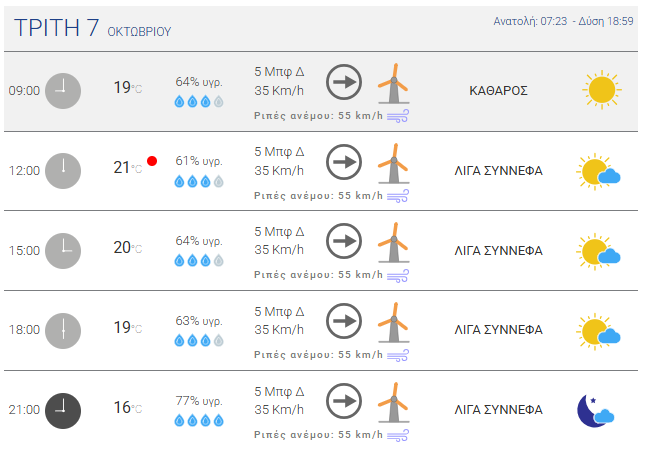Click the ΤΡΙΤΗ 7 ΟΚΤΩΒΡΙΟΥ date heading
Screen dimensions: 648x450
coord(93,28)
